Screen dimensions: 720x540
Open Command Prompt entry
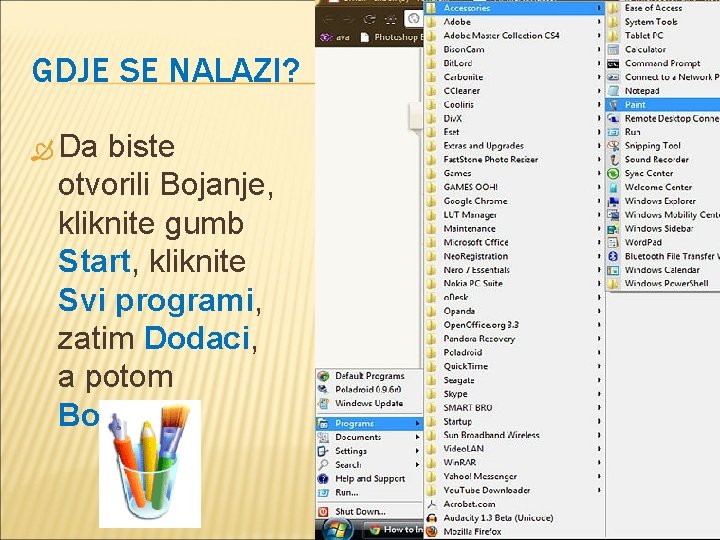point(663,63)
